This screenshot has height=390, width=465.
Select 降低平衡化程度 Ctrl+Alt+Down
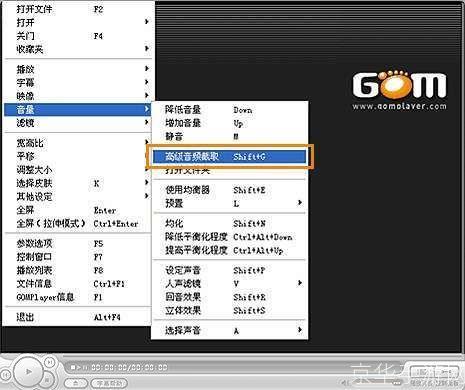pos(230,237)
